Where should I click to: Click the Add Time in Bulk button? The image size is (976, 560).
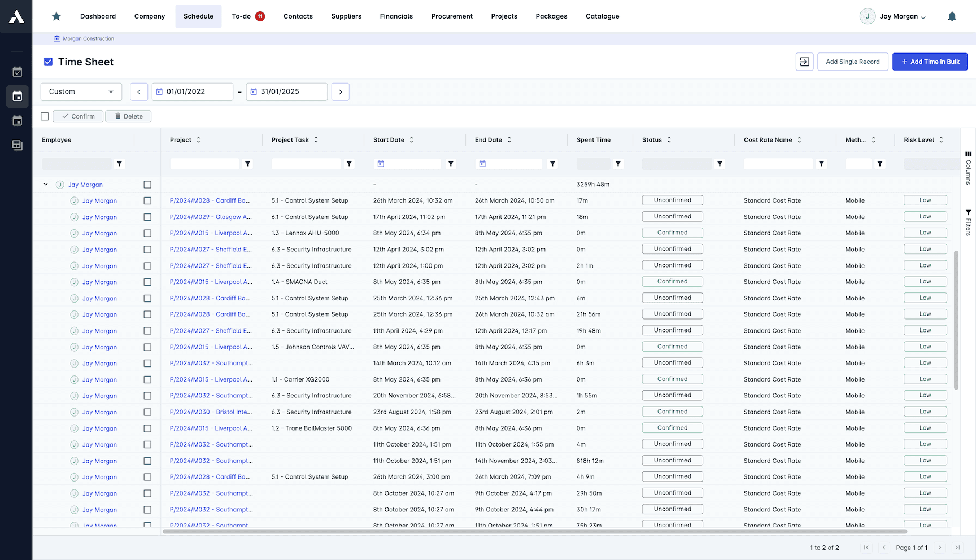pyautogui.click(x=930, y=62)
